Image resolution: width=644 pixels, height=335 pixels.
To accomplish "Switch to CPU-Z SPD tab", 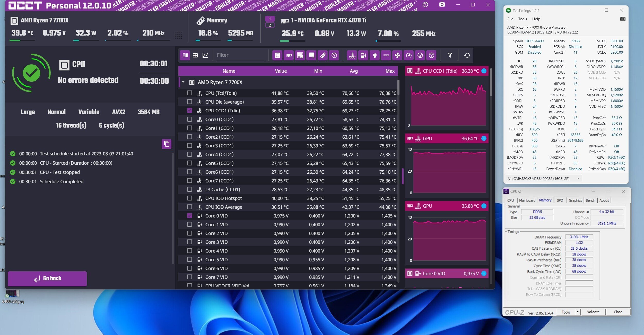I will coord(560,200).
